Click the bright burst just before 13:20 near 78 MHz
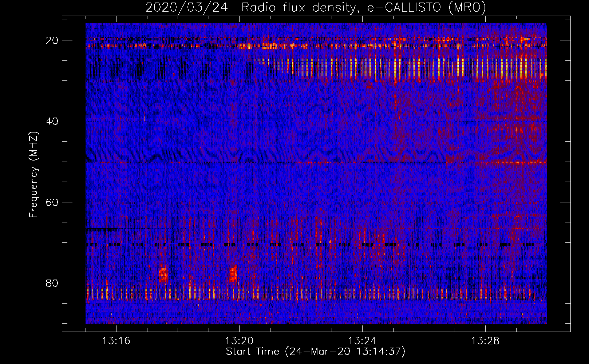Screen dimensions: 589x364 [233, 274]
